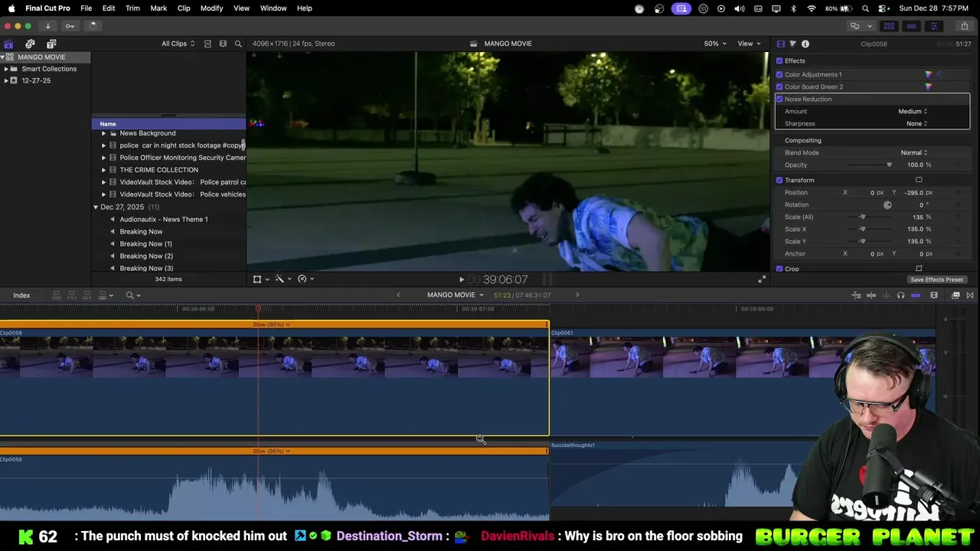Click the browser search magnifier icon

click(238, 44)
